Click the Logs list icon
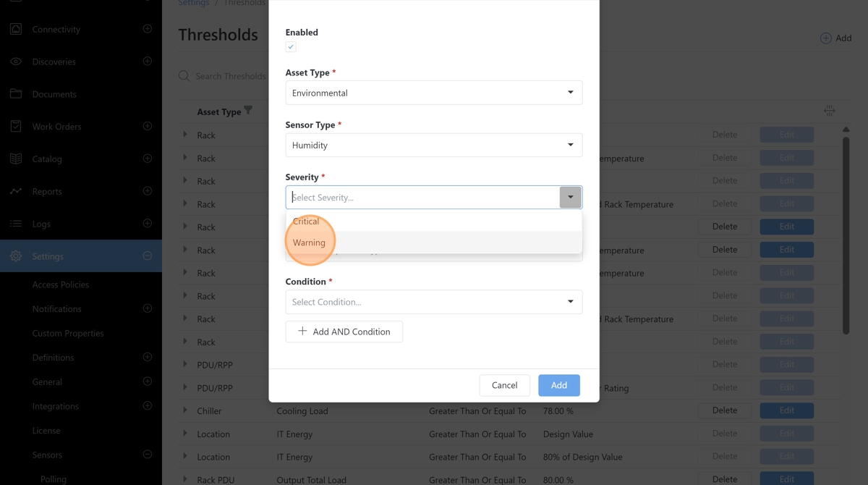The height and width of the screenshot is (485, 868). 16,224
